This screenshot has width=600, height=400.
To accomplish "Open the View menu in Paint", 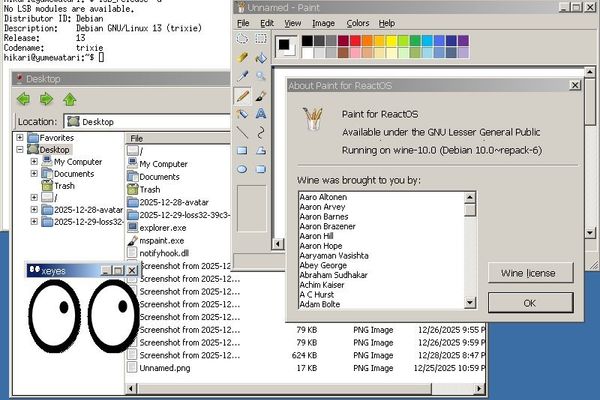I will tap(292, 23).
